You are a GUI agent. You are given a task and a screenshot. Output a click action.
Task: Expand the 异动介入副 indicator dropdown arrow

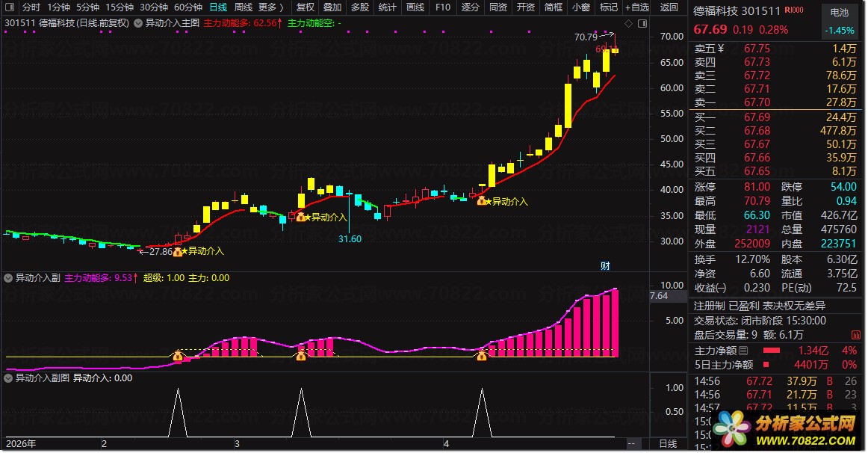pyautogui.click(x=8, y=278)
